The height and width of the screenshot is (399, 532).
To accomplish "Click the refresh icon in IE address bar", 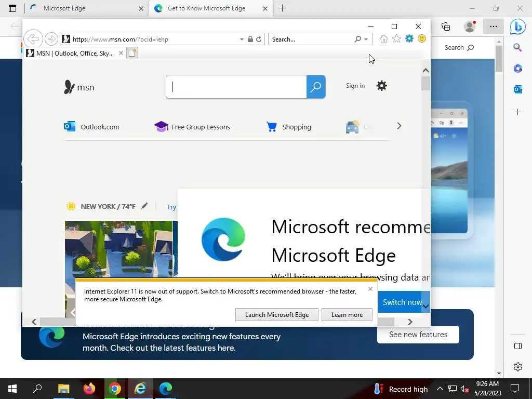I will [x=259, y=39].
